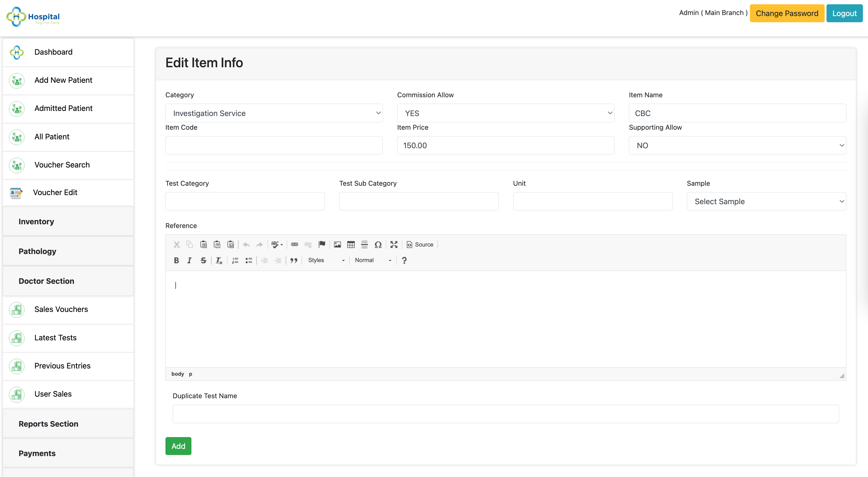868x477 pixels.
Task: Click the Item Name field
Action: [x=737, y=113]
